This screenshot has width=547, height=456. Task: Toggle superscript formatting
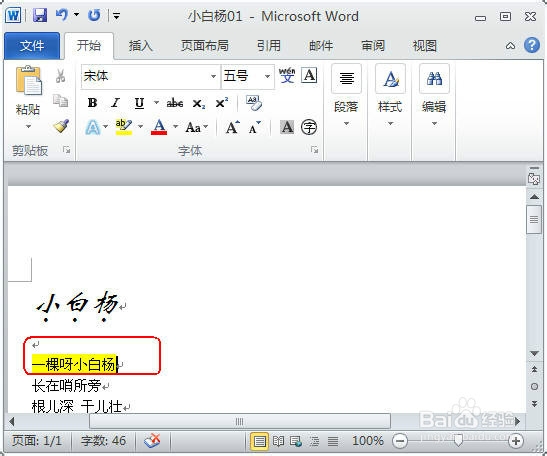coord(222,103)
